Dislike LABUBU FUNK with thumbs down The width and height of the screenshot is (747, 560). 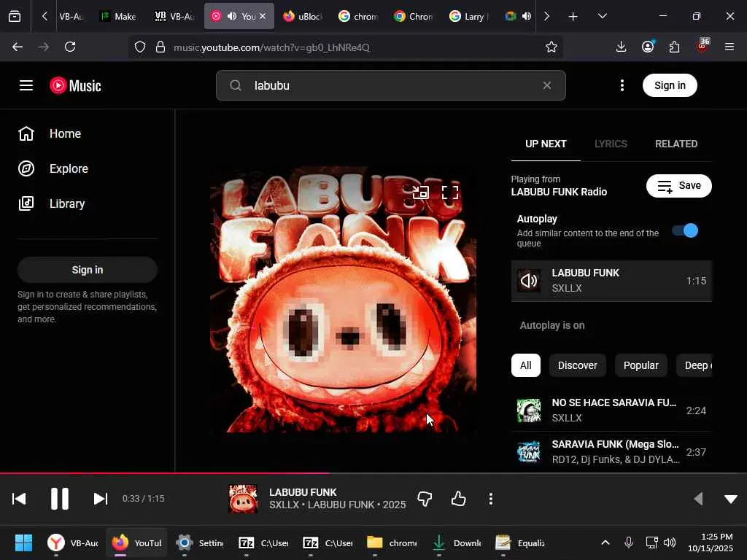point(424,499)
